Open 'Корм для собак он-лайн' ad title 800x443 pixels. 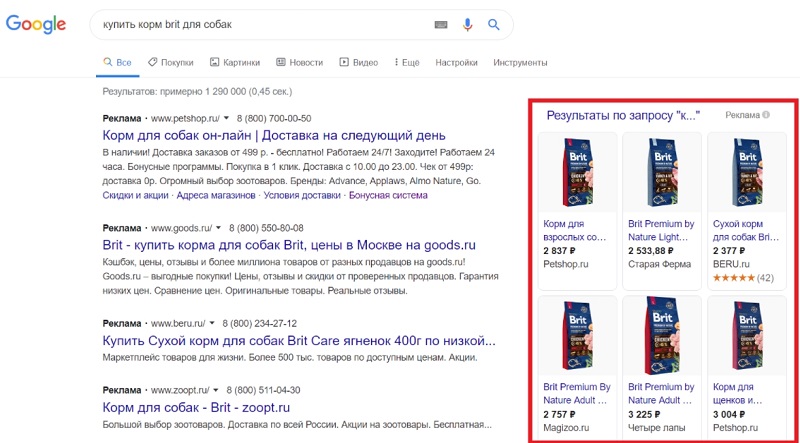tap(274, 135)
